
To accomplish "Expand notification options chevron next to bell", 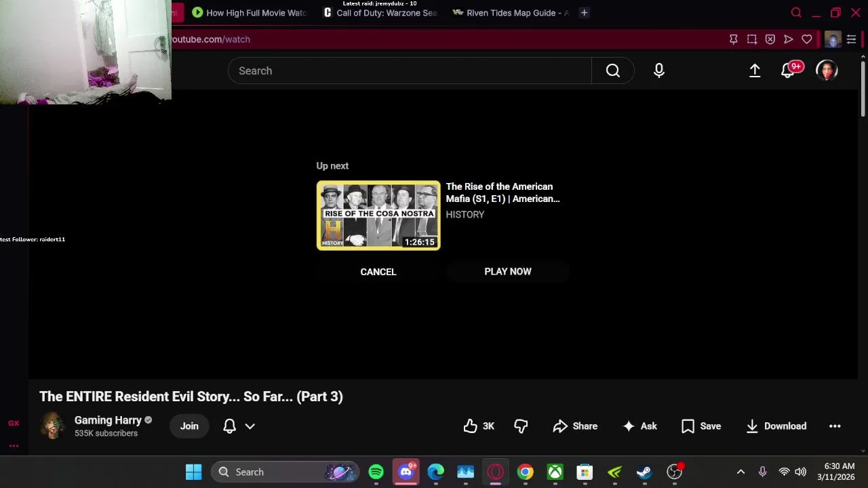I will (x=250, y=426).
